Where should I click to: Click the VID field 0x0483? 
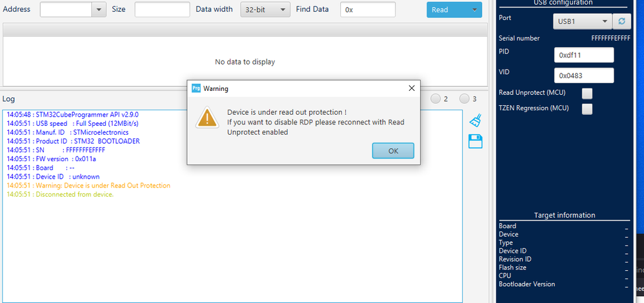tap(583, 75)
